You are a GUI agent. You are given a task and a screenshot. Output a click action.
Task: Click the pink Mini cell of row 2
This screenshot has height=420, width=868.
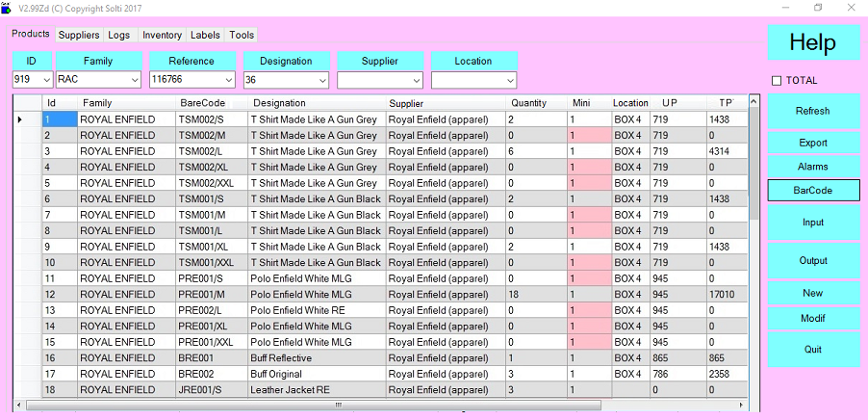click(589, 135)
